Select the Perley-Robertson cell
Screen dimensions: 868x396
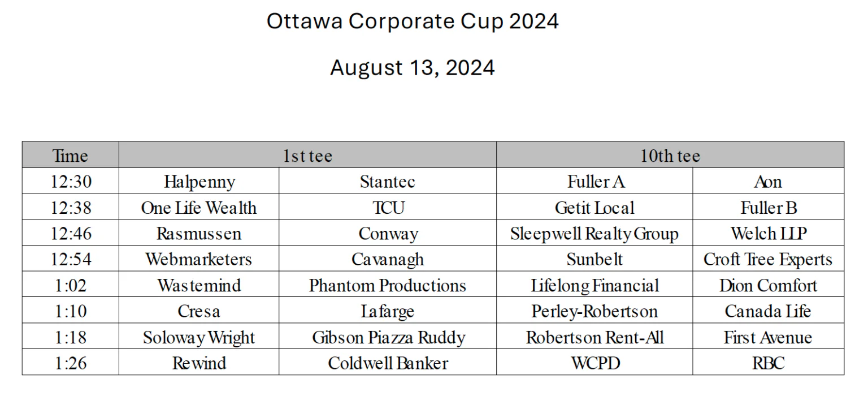(594, 312)
